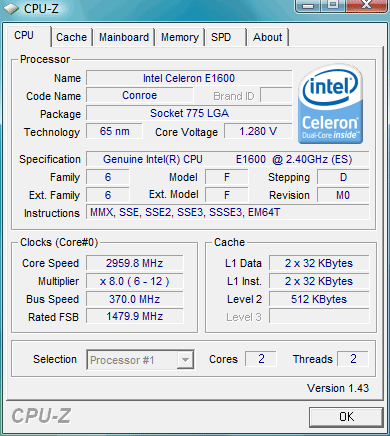The image size is (390, 436).
Task: Click the L1 Data value 2 x 32 KBytes
Action: point(319,263)
